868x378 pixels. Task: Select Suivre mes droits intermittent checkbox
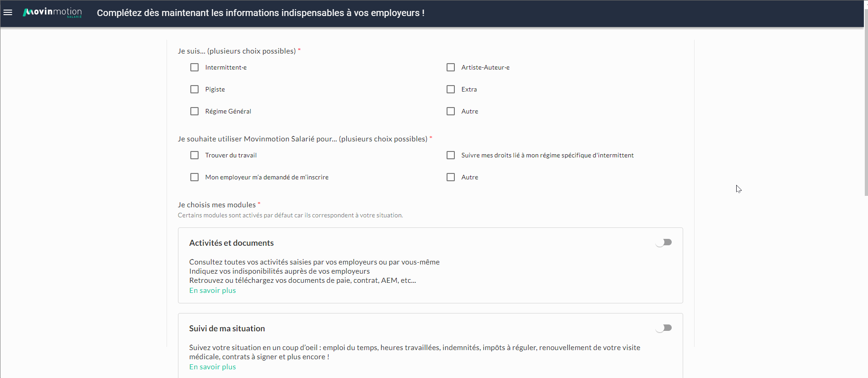[x=451, y=155]
